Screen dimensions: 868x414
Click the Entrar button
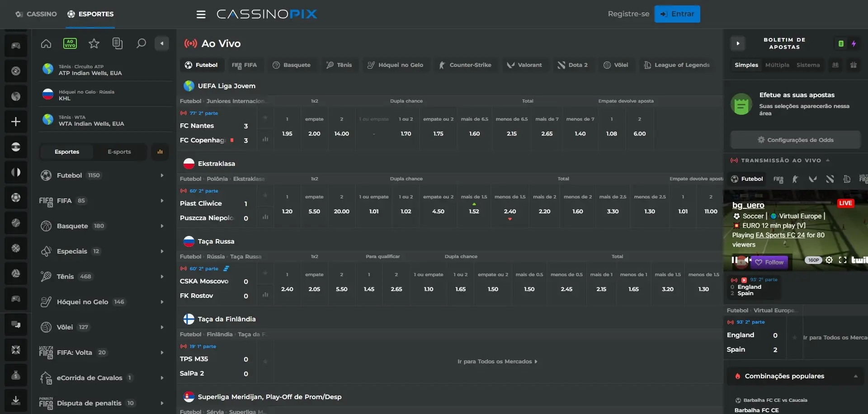click(x=677, y=14)
